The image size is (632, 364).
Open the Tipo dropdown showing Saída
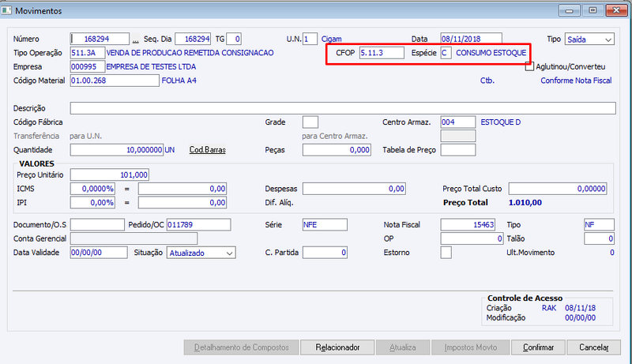(589, 39)
